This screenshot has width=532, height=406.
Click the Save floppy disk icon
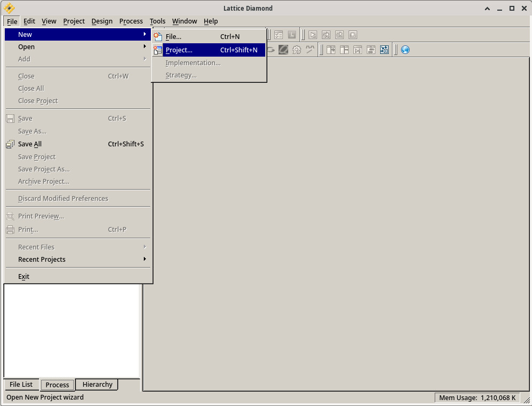point(10,119)
